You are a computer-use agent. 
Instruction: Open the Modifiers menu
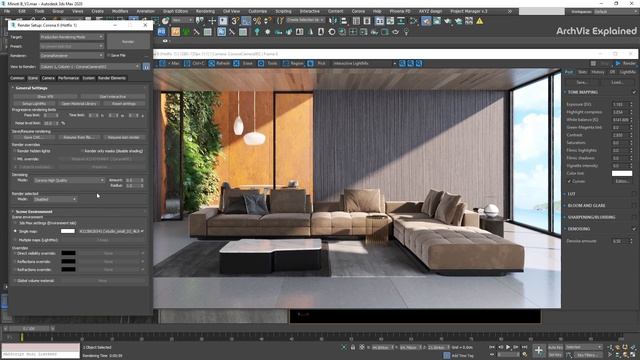click(x=120, y=11)
